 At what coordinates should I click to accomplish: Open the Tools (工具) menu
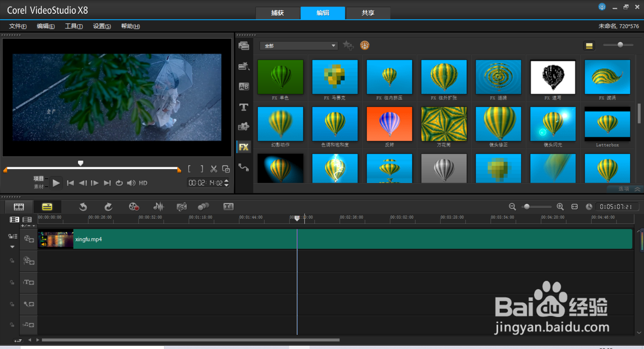[74, 26]
